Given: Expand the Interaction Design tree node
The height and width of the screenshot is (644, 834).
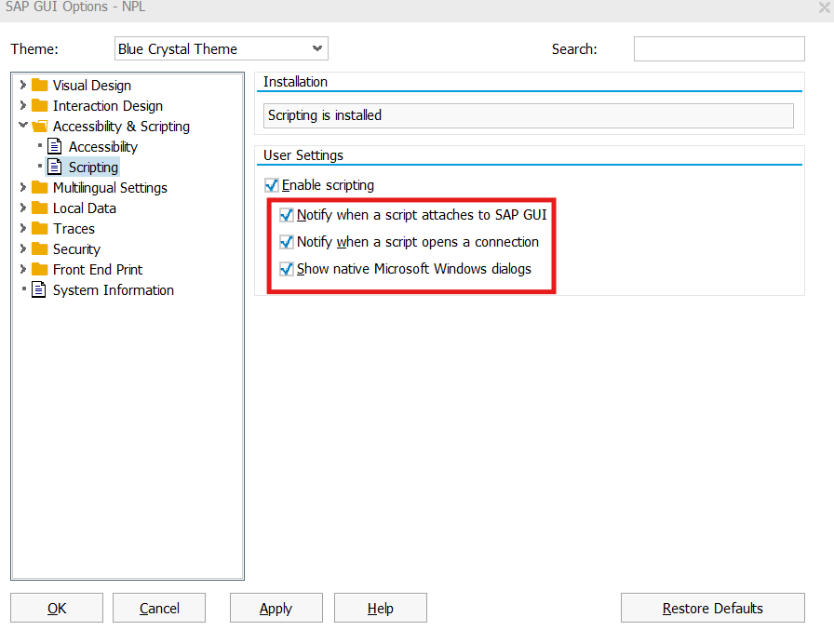Looking at the screenshot, I should pos(22,105).
